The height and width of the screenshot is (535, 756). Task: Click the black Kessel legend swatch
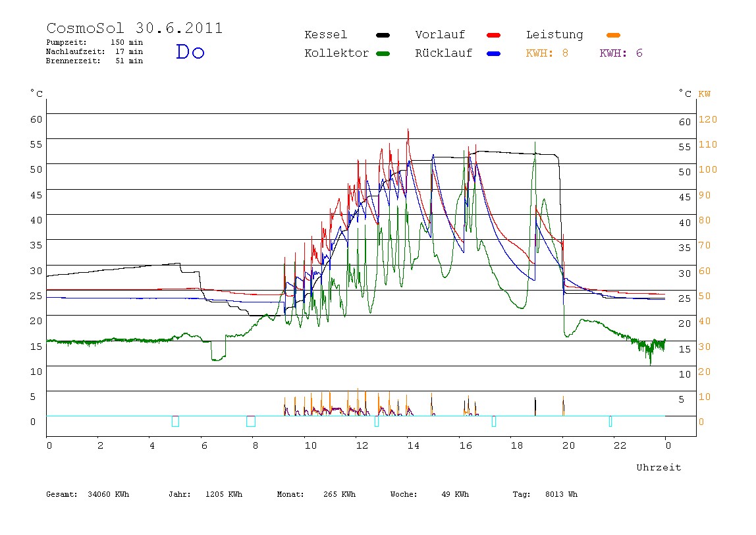(383, 35)
